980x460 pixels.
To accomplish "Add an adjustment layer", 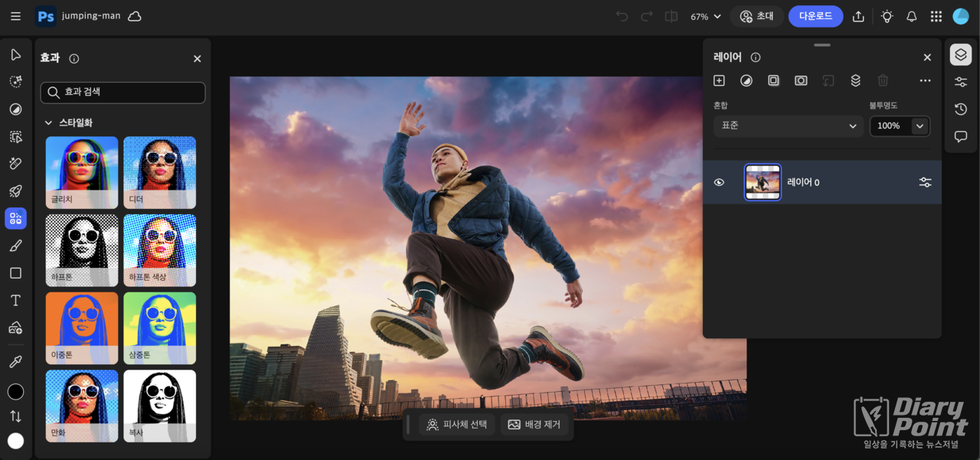I will click(746, 80).
